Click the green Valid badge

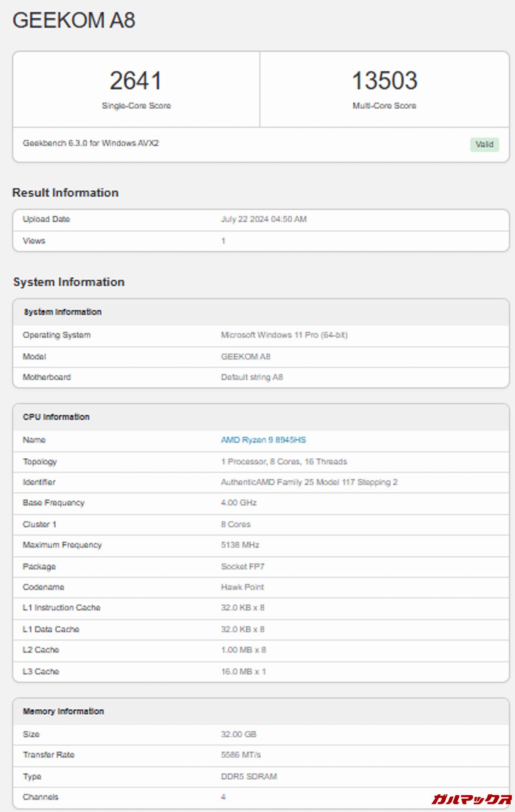click(x=484, y=145)
